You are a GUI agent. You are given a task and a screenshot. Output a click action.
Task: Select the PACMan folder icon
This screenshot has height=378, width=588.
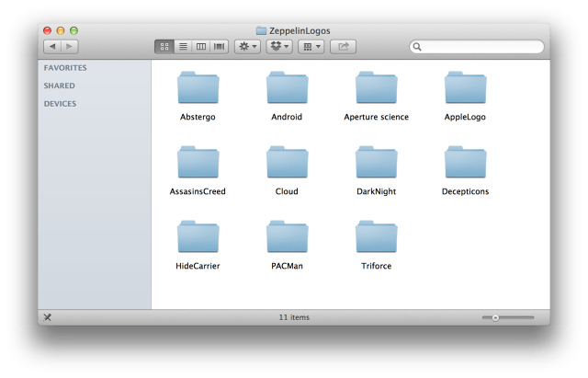[288, 236]
